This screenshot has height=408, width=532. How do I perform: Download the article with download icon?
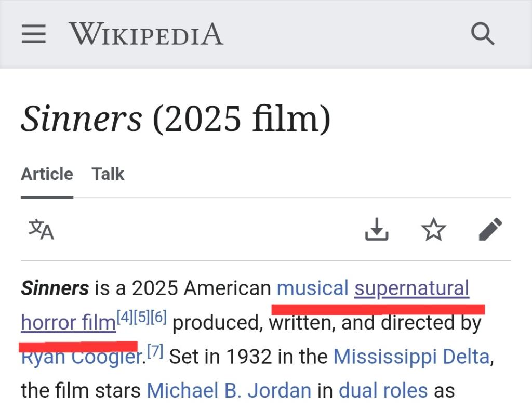tap(377, 229)
